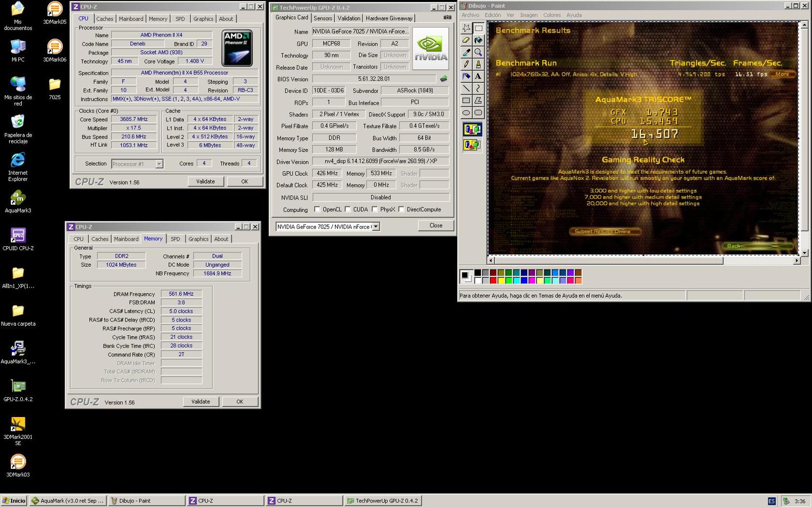Image resolution: width=812 pixels, height=508 pixels.
Task: Click the Core Speed value 3685.7 MHz
Action: [134, 119]
